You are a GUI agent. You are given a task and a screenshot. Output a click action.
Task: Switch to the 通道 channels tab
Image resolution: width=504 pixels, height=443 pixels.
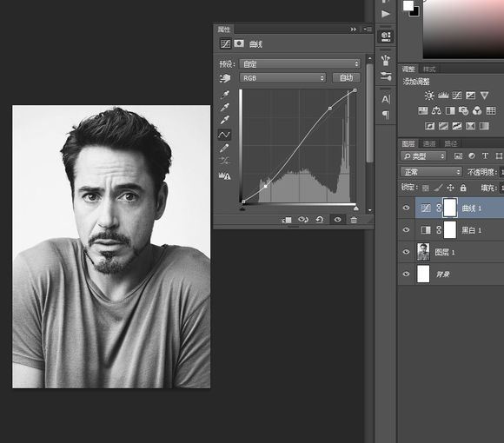[x=429, y=143]
